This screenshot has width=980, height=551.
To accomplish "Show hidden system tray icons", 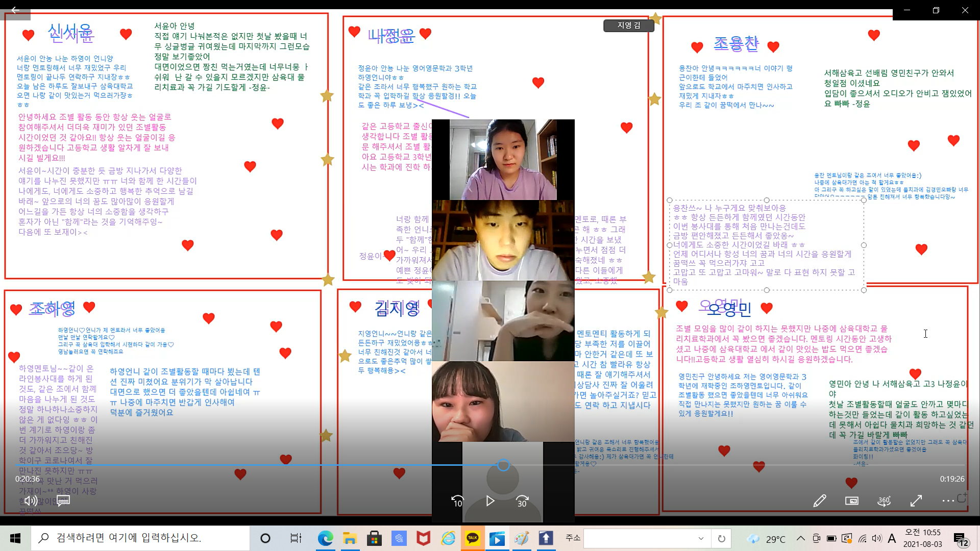I will 800,538.
